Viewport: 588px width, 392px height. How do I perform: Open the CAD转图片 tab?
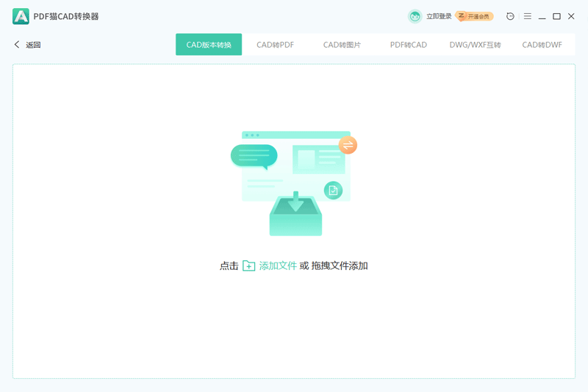point(342,45)
